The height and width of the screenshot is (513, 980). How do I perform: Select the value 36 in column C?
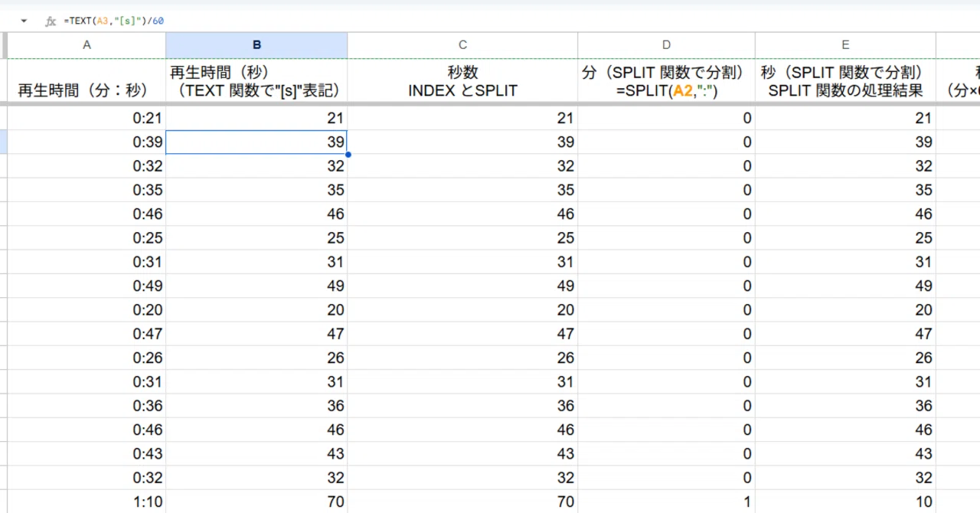[x=462, y=406]
